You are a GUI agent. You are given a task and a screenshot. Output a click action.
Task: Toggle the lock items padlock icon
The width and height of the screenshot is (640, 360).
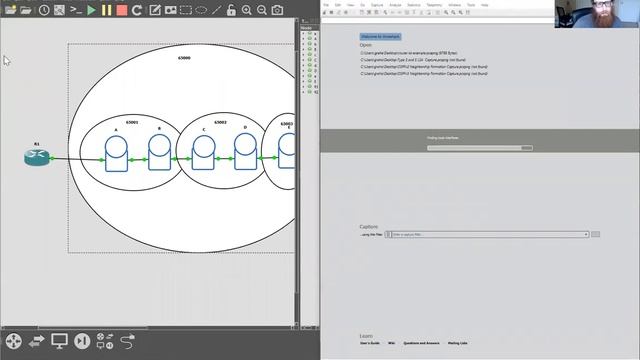click(231, 10)
